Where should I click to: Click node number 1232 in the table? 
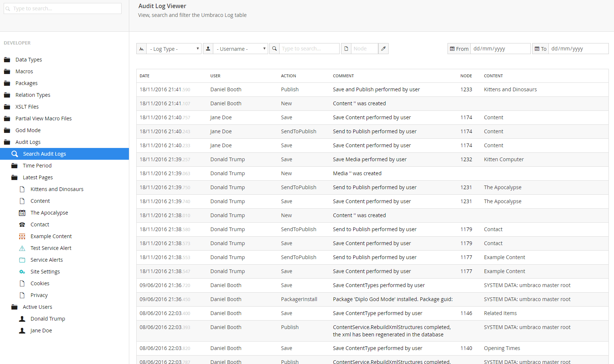pyautogui.click(x=466, y=159)
